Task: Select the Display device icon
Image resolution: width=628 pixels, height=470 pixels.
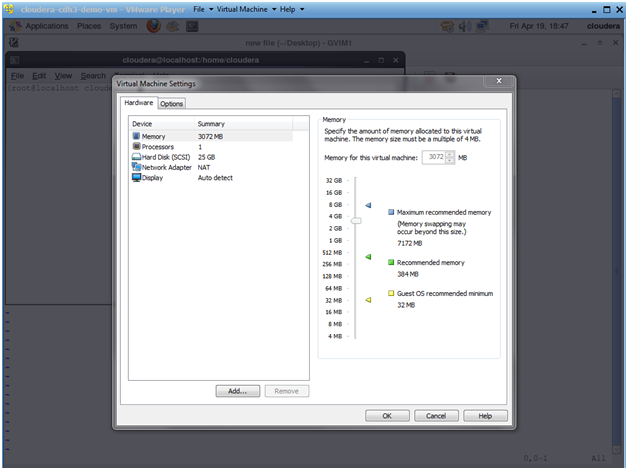Action: click(x=137, y=177)
